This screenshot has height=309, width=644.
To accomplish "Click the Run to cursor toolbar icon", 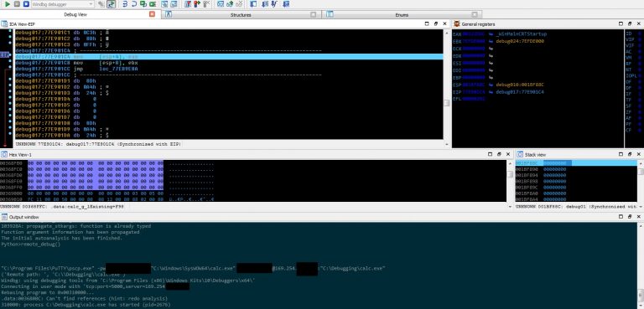I will 153,4.
